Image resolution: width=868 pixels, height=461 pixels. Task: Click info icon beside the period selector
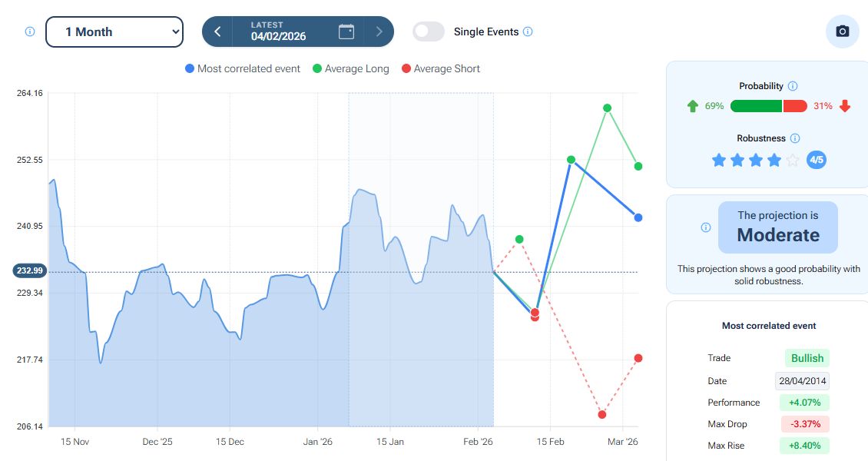tap(30, 32)
